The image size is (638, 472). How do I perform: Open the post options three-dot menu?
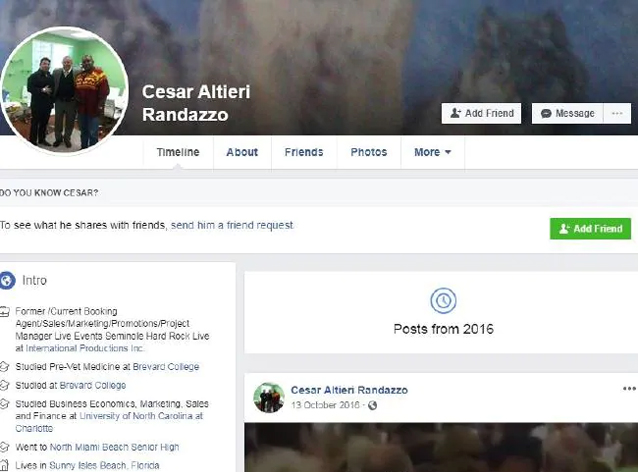(x=629, y=389)
